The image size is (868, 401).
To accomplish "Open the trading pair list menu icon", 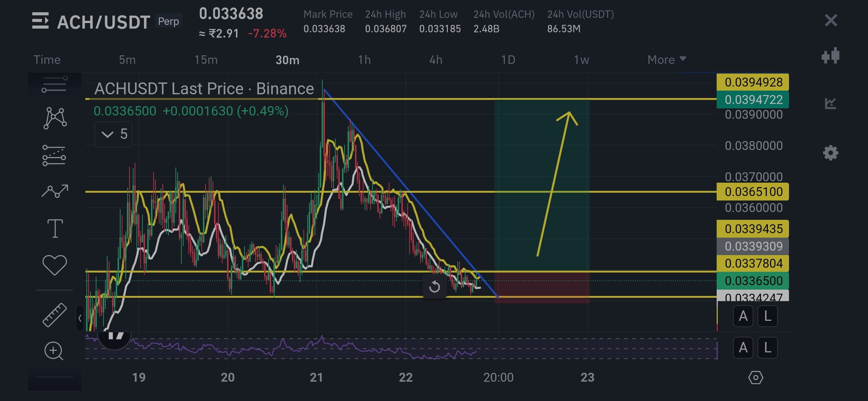I will pos(40,21).
